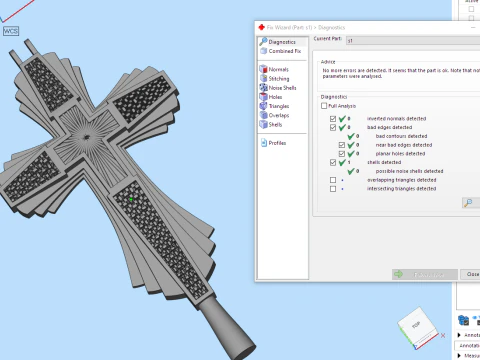480x360 pixels.
Task: Toggle near bad edges detected checkbox
Action: click(342, 145)
